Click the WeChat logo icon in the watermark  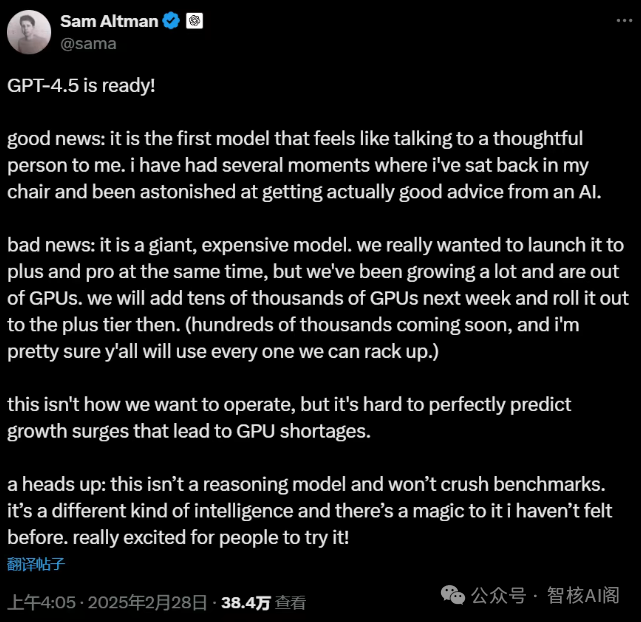tap(453, 595)
